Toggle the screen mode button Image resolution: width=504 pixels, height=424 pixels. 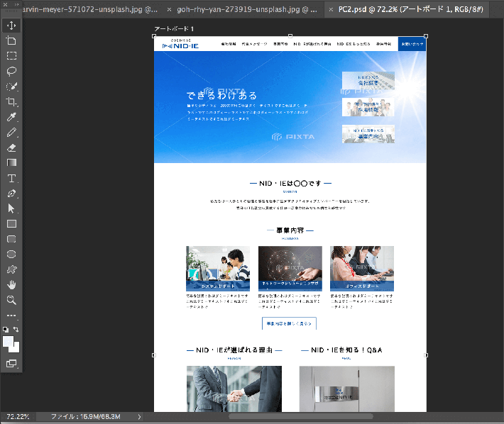coord(11,363)
